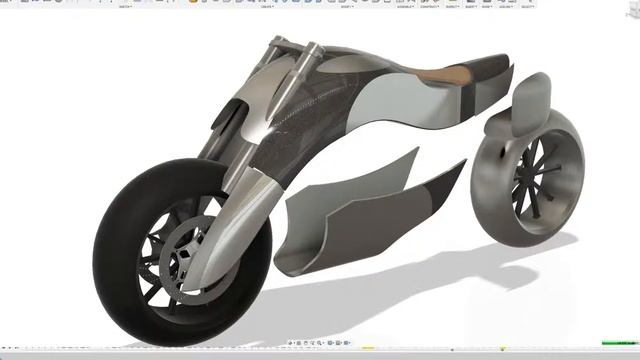
Task: Open the MODIFY toolbar dropdown
Action: point(347,7)
